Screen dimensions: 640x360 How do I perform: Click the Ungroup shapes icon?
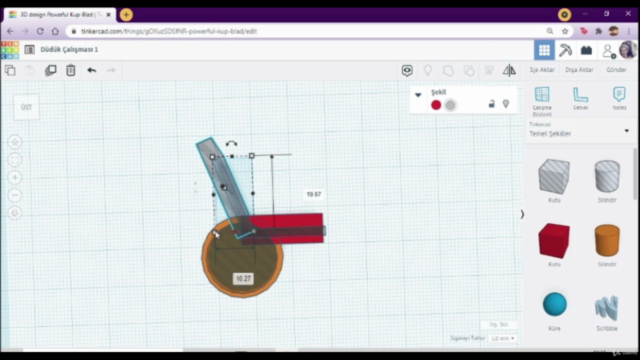click(x=469, y=71)
